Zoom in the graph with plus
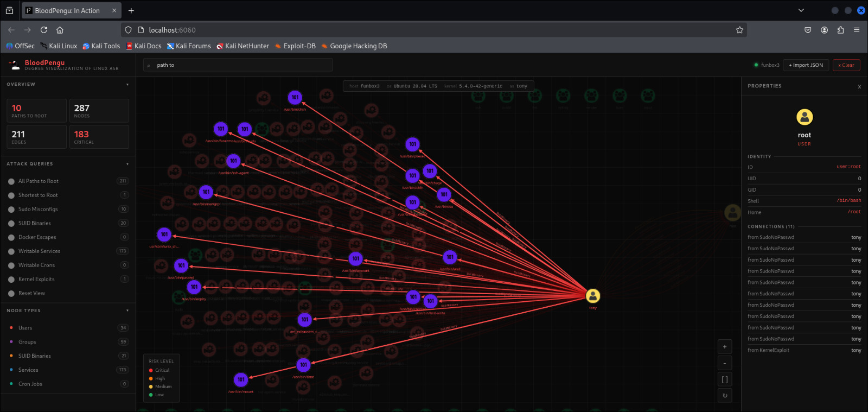Screen dimensions: 868x412 (725, 347)
